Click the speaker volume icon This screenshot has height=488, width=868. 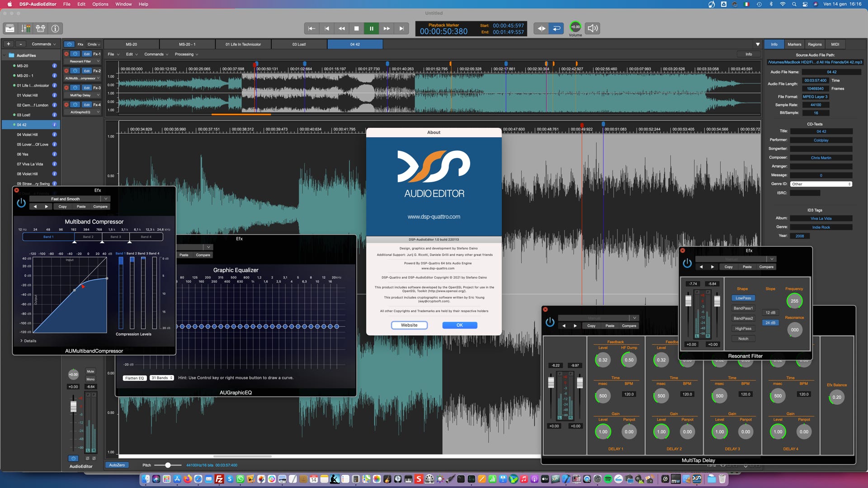(x=592, y=28)
